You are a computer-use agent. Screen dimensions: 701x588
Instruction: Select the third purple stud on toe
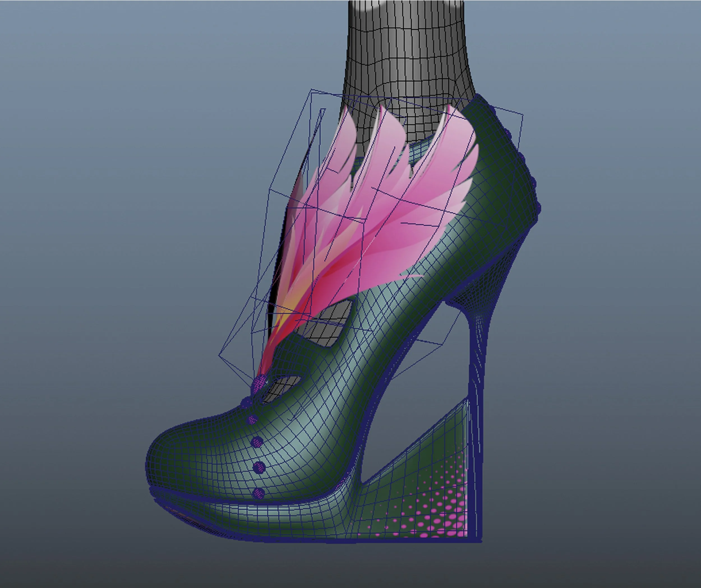tap(259, 467)
